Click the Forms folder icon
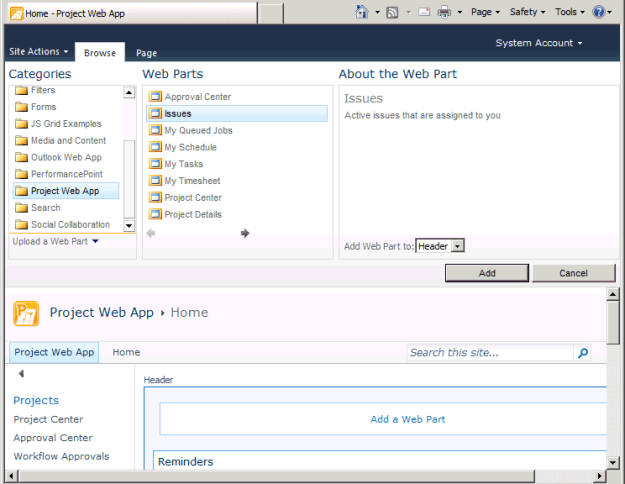 coord(21,107)
